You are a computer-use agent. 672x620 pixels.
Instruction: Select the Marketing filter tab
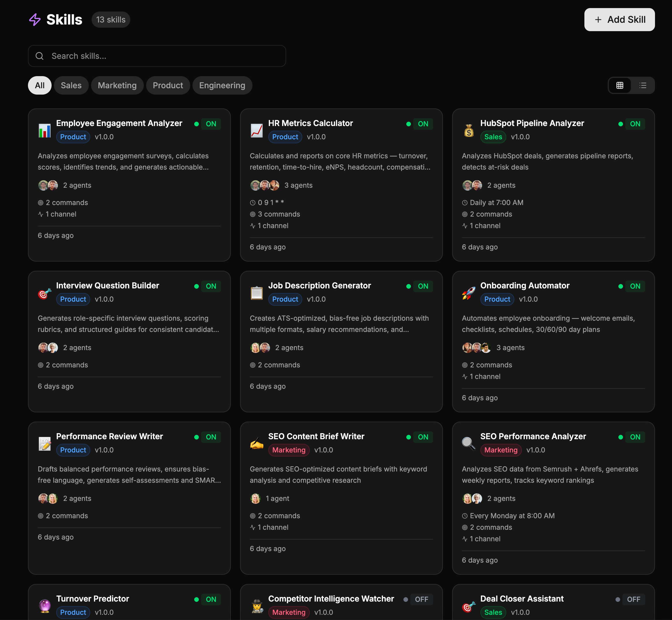click(x=117, y=85)
